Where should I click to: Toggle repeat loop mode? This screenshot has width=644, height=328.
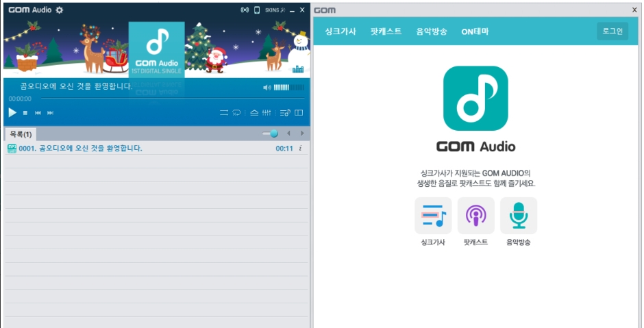[236, 112]
